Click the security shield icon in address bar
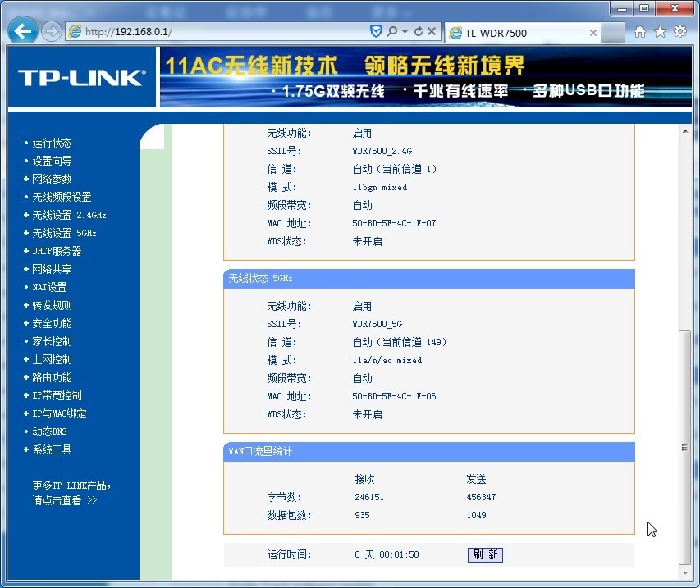700x588 pixels. pyautogui.click(x=377, y=31)
